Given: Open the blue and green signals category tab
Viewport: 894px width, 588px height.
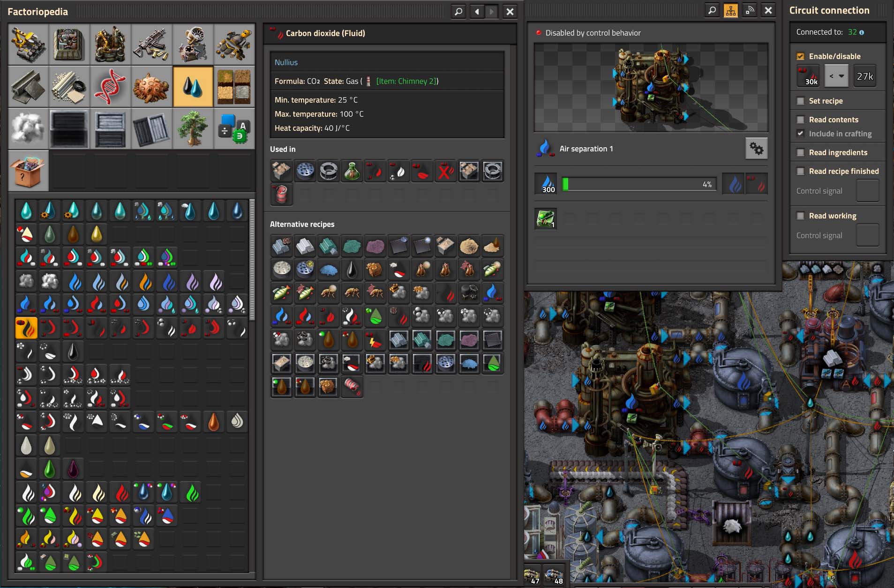Looking at the screenshot, I should pos(234,129).
